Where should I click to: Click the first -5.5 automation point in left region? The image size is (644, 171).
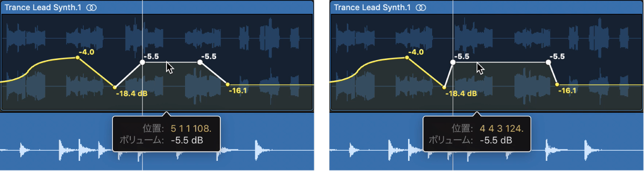pos(142,62)
